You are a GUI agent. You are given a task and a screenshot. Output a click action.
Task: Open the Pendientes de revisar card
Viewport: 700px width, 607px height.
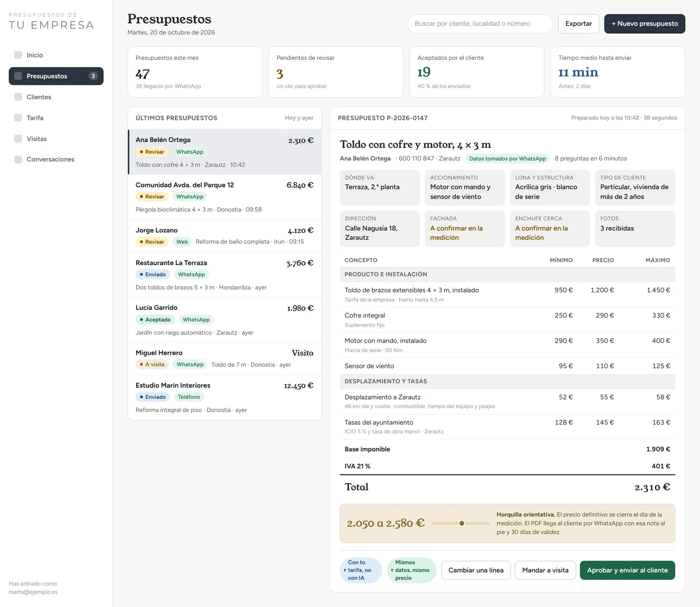(x=336, y=72)
